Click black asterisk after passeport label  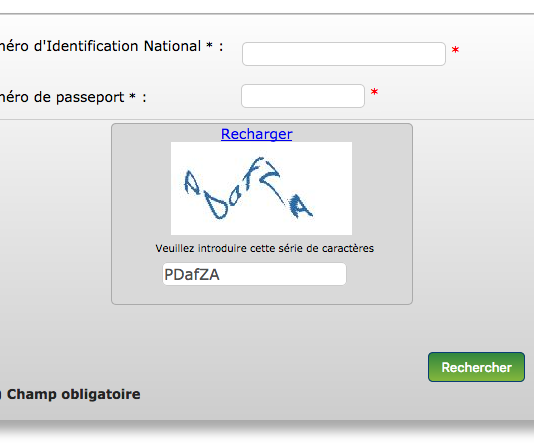(132, 96)
